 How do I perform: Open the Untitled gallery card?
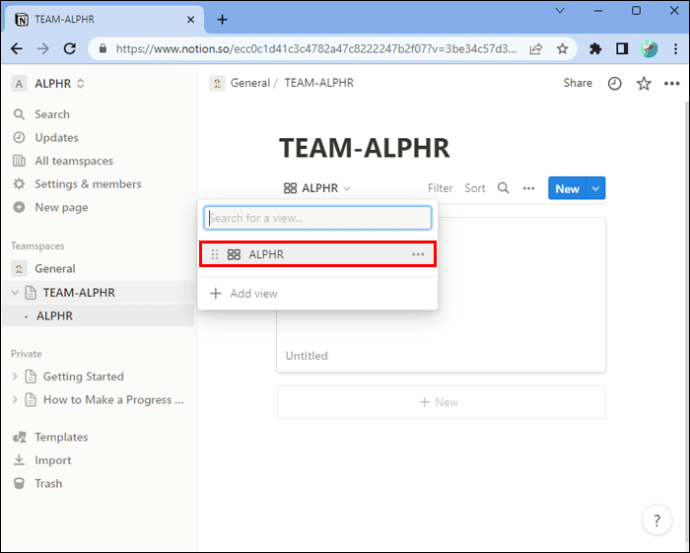441,295
